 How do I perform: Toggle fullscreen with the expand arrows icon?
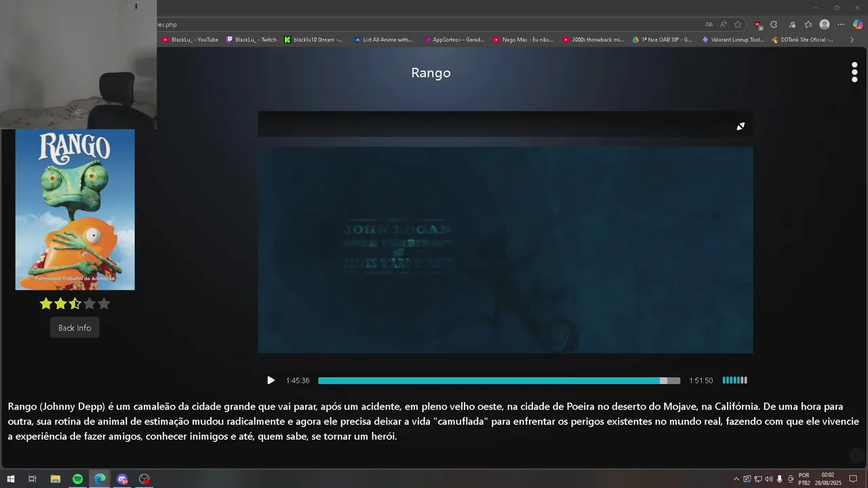click(741, 126)
